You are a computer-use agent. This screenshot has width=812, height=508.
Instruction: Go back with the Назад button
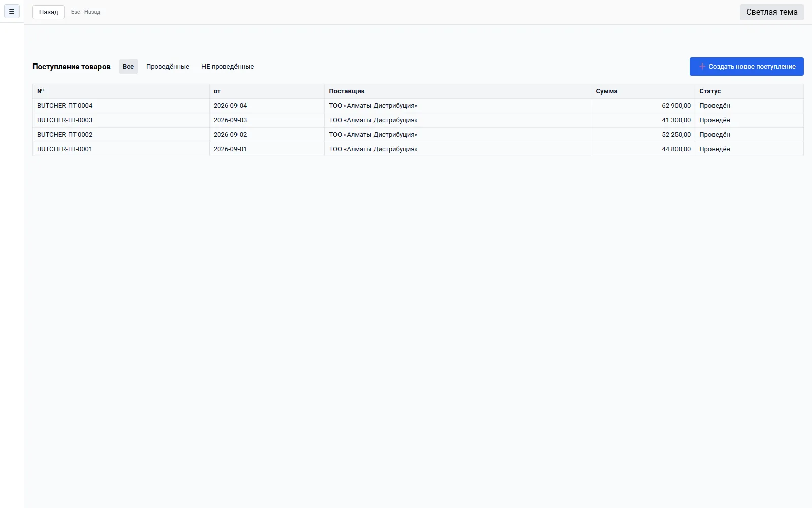click(x=49, y=12)
